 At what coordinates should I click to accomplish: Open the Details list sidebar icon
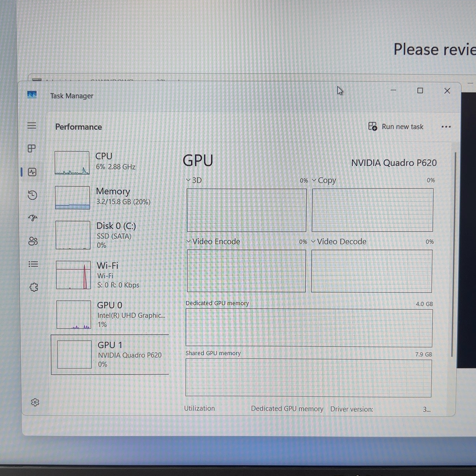(33, 264)
